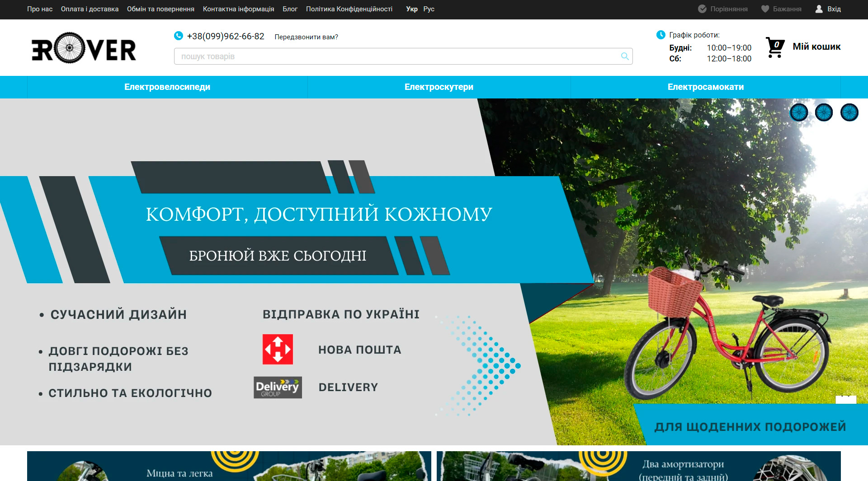The height and width of the screenshot is (481, 868).
Task: Open 'Оплата і доставка' page
Action: [90, 9]
